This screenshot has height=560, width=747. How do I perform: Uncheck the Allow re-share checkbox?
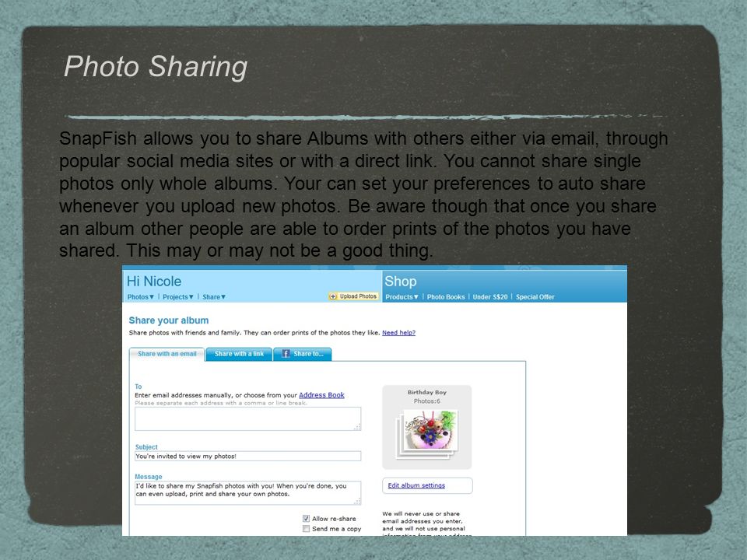(x=306, y=519)
